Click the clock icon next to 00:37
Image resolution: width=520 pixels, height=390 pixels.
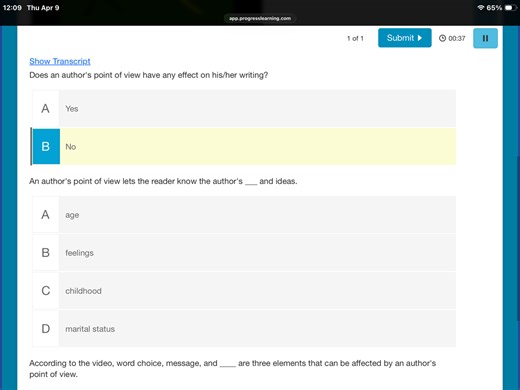(x=442, y=38)
